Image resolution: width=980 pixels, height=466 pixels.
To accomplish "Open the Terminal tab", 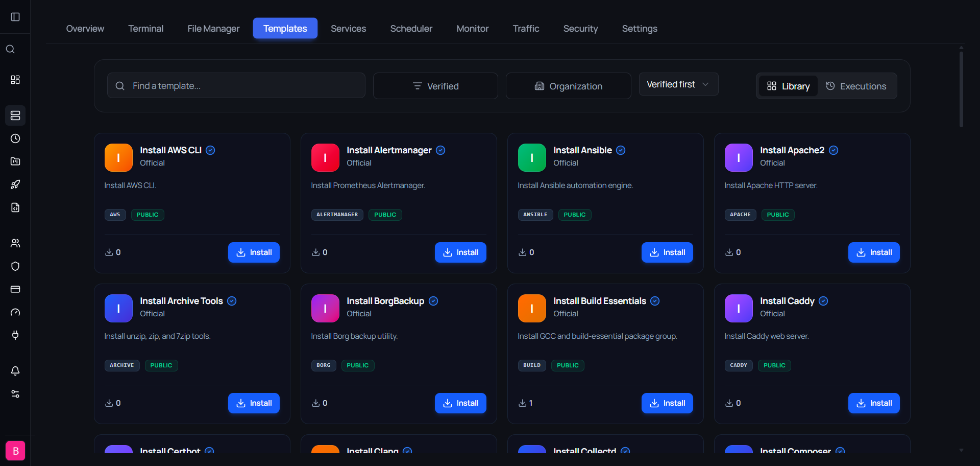I will [146, 29].
